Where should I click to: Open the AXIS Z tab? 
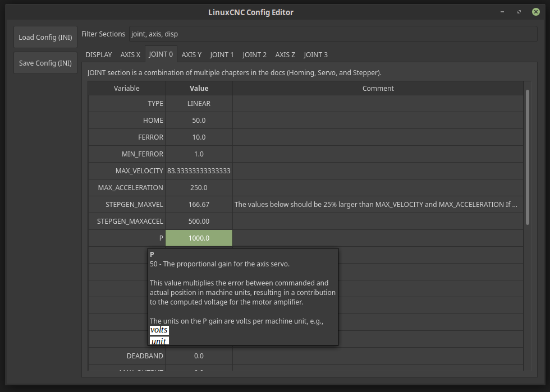tap(285, 55)
